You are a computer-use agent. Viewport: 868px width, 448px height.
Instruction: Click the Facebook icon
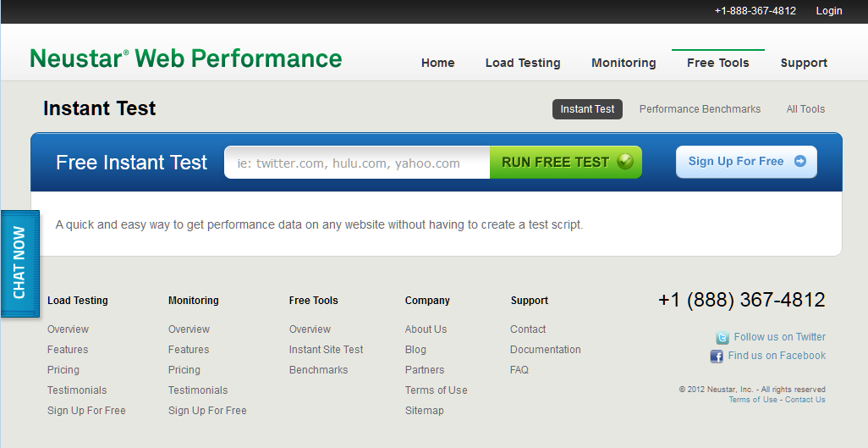[717, 356]
